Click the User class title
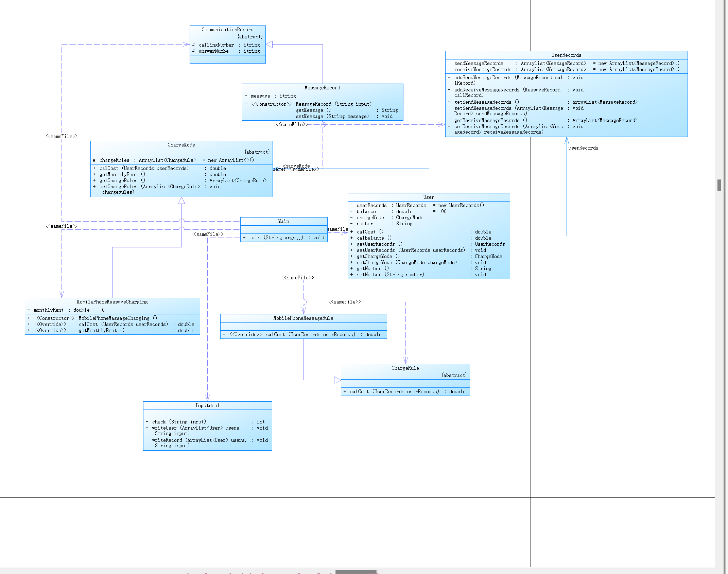 coord(428,197)
